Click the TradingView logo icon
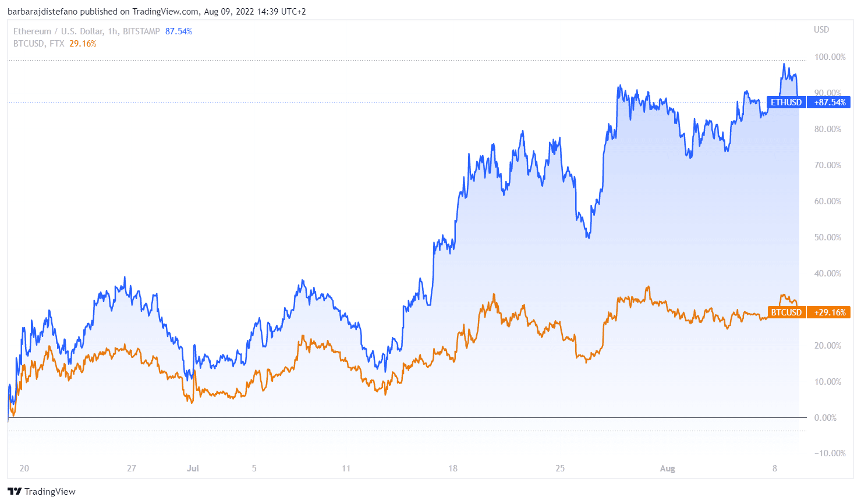Screen dimensions: 861x504 [x=15, y=492]
